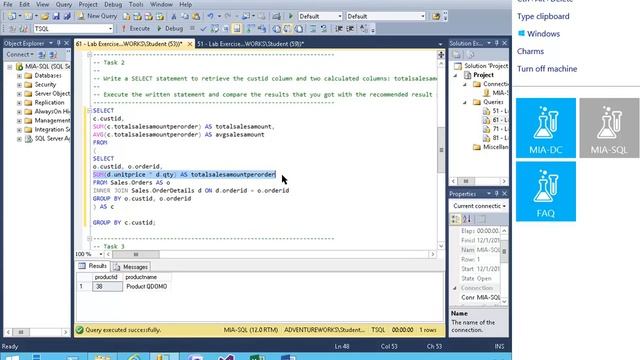Click the Cut scissors icon
640x360 pixels.
click(x=174, y=16)
